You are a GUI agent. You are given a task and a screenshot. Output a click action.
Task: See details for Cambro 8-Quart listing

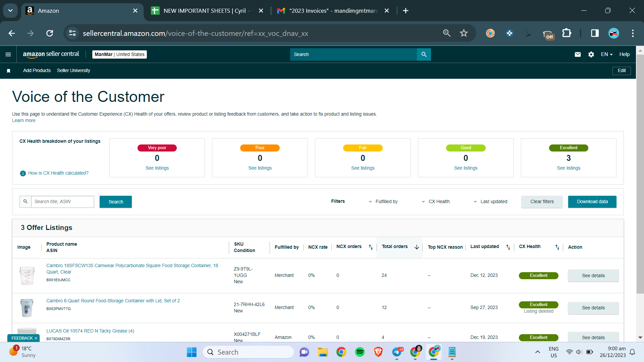pyautogui.click(x=593, y=308)
